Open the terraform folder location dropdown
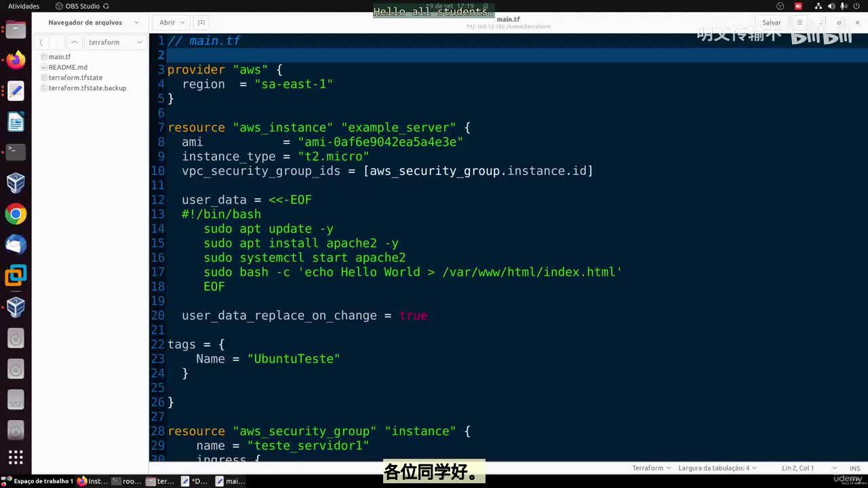The height and width of the screenshot is (488, 868). [x=115, y=42]
